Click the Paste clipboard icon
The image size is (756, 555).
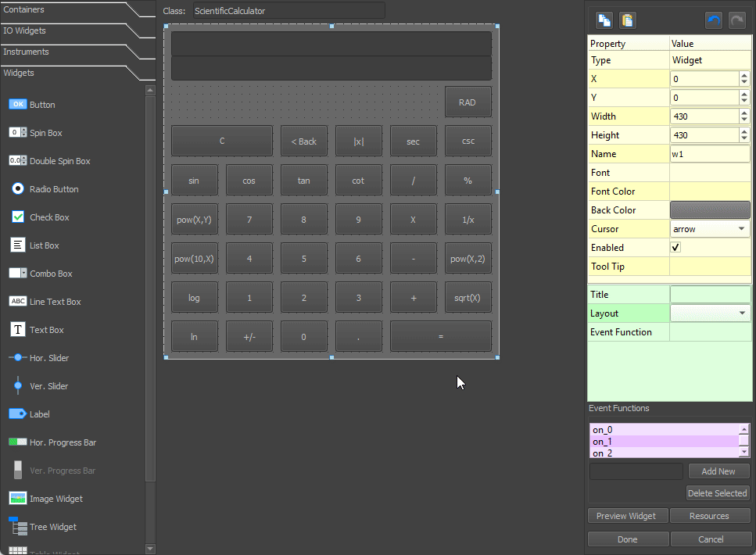click(627, 20)
